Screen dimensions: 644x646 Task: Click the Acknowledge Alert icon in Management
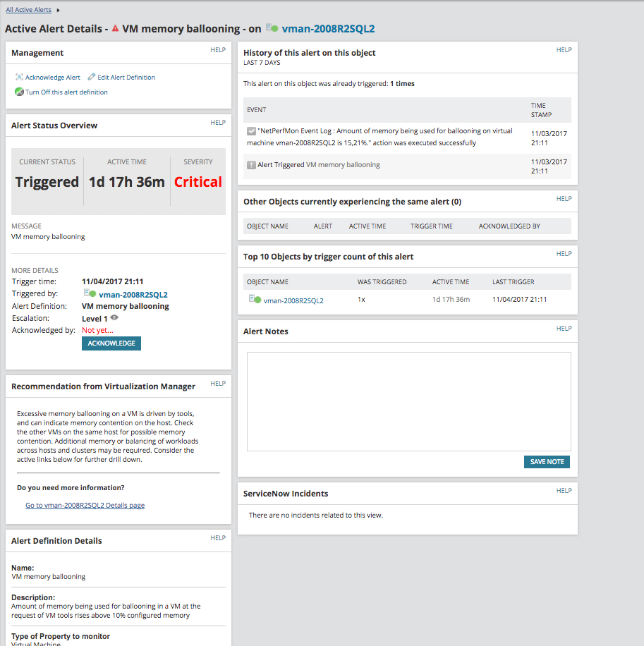click(19, 77)
